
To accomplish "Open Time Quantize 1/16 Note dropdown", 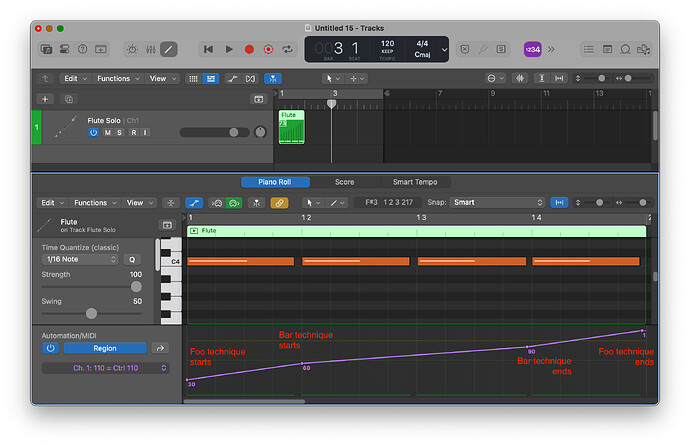I will [x=81, y=260].
